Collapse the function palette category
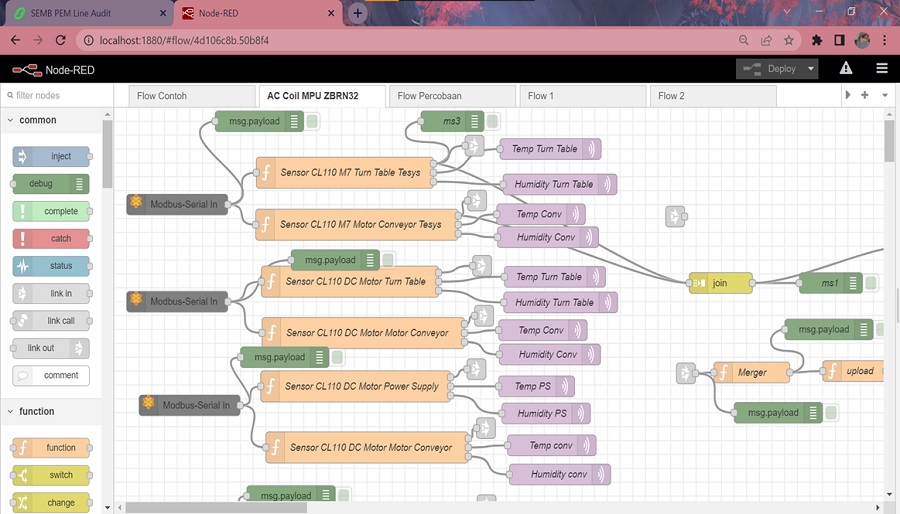The width and height of the screenshot is (900, 514). point(10,411)
